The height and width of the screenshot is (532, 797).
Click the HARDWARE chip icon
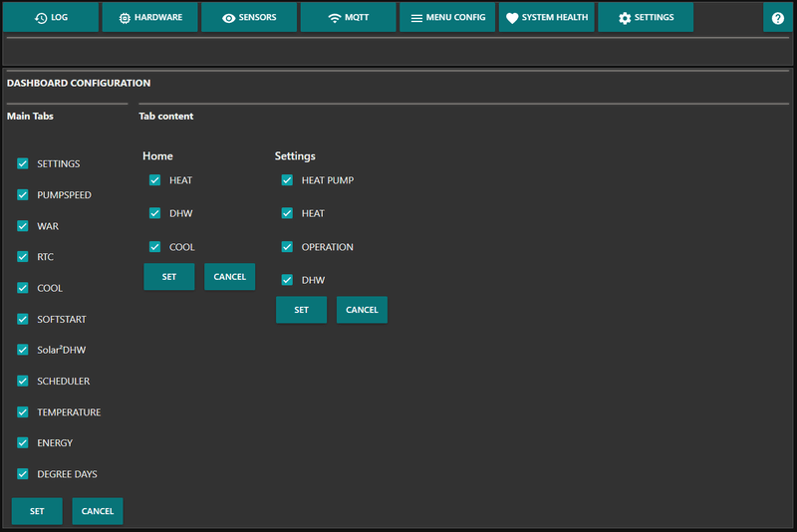125,18
